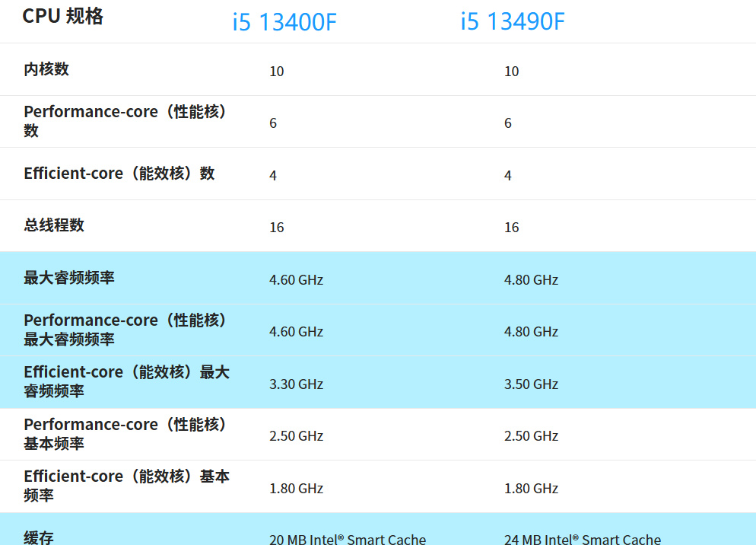Select performance core count 6 under i5 13400F

(x=273, y=123)
